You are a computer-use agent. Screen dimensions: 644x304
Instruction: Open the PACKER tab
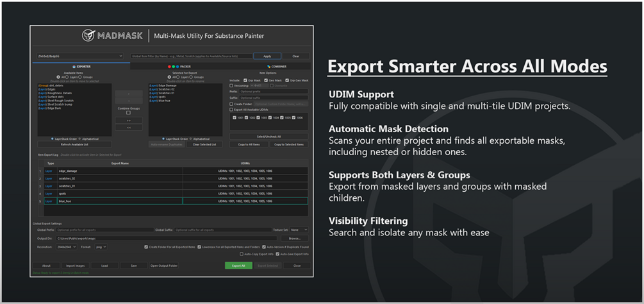(x=179, y=66)
